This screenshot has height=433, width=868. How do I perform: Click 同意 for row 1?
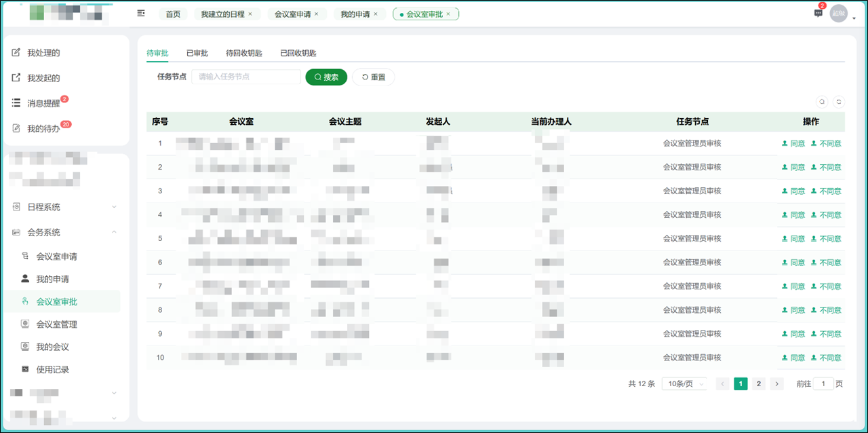(793, 143)
